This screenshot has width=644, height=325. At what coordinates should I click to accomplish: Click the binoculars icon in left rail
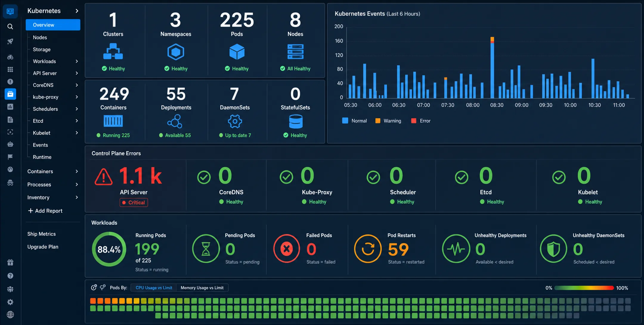click(x=10, y=57)
